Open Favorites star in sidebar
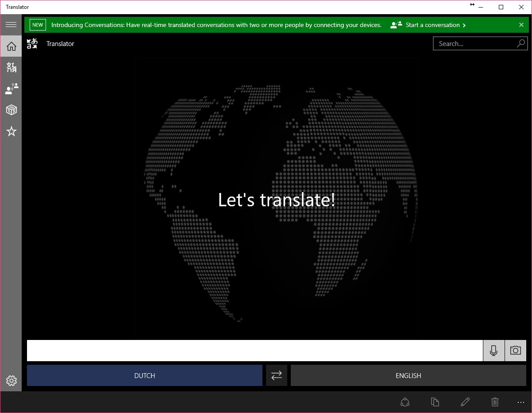 pos(11,131)
